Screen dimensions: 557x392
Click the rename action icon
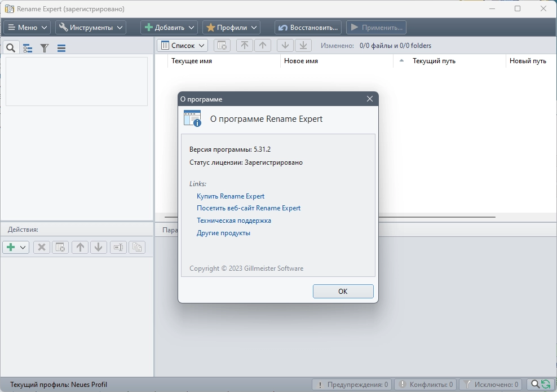pos(118,248)
